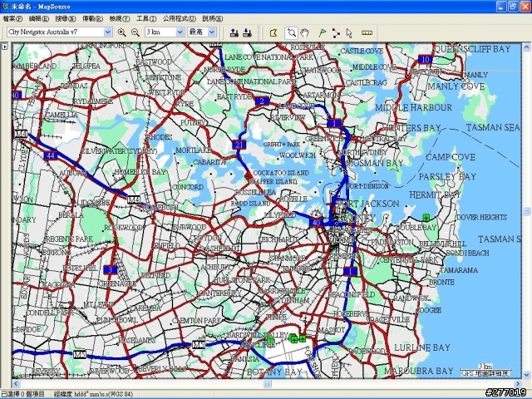Click the Zoom Out magnifier icon

coord(135,32)
